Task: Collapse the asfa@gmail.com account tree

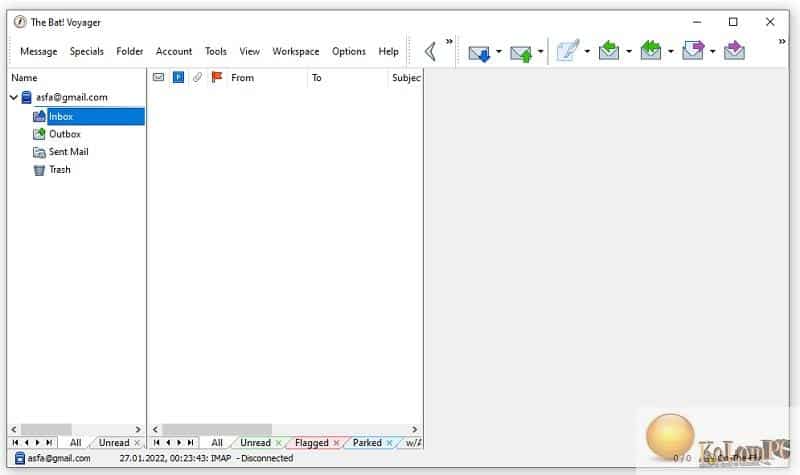Action: coord(14,97)
